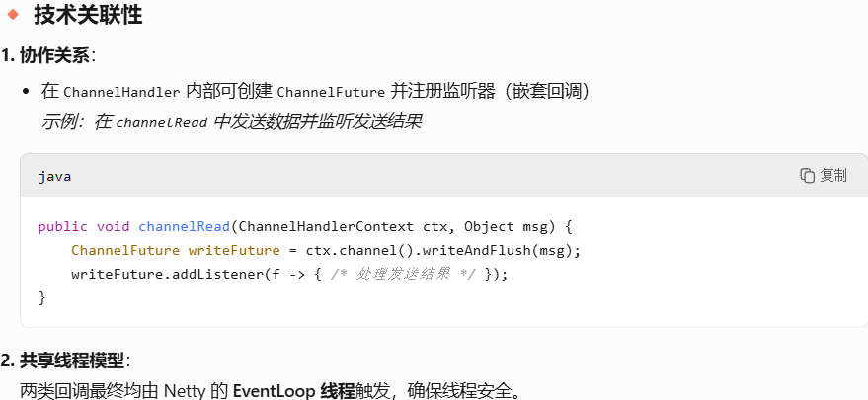Click the 复制 label to copy code

[833, 176]
